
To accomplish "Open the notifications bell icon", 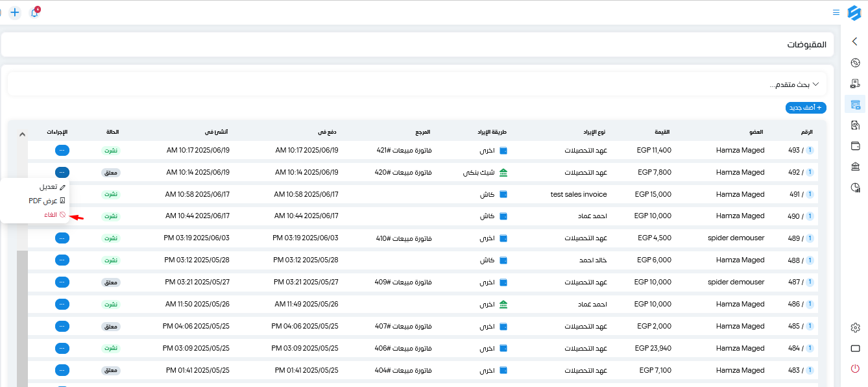I will 35,12.
